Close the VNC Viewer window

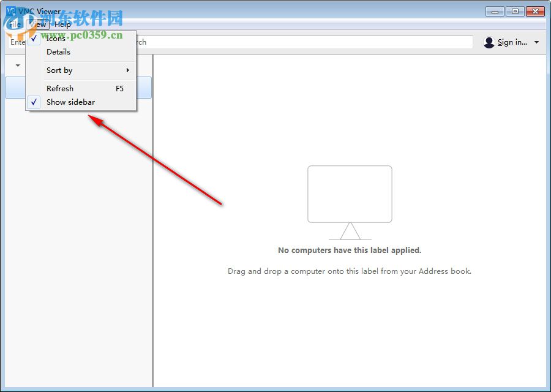coord(536,11)
